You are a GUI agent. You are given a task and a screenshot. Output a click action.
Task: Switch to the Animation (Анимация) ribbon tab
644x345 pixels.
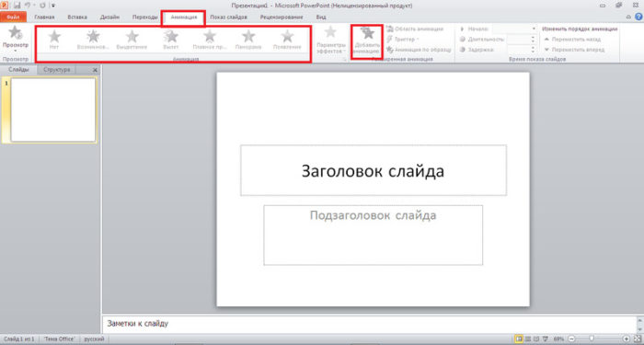coord(184,17)
